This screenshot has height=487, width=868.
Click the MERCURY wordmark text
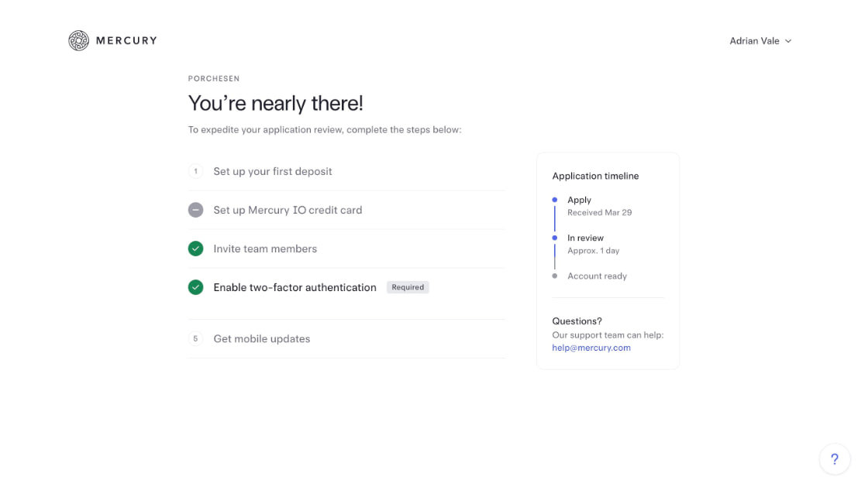pos(126,40)
